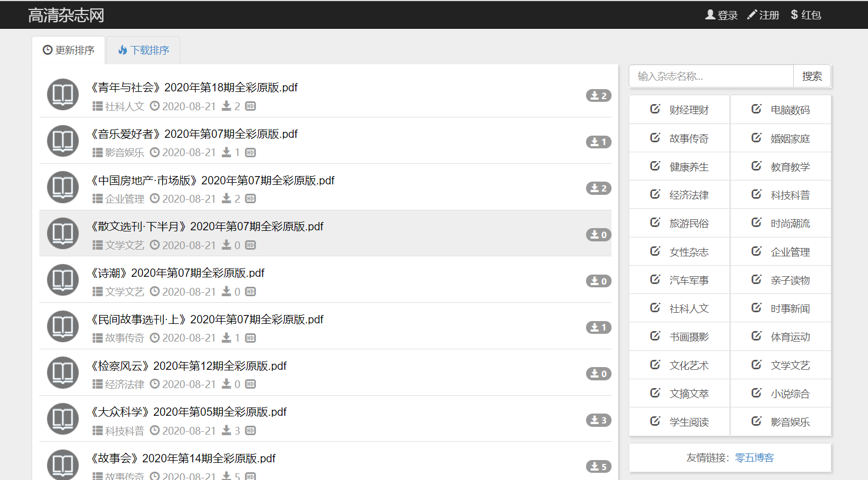The width and height of the screenshot is (868, 480).
Task: Click the book icon for 《检察风云》
Action: 63,373
